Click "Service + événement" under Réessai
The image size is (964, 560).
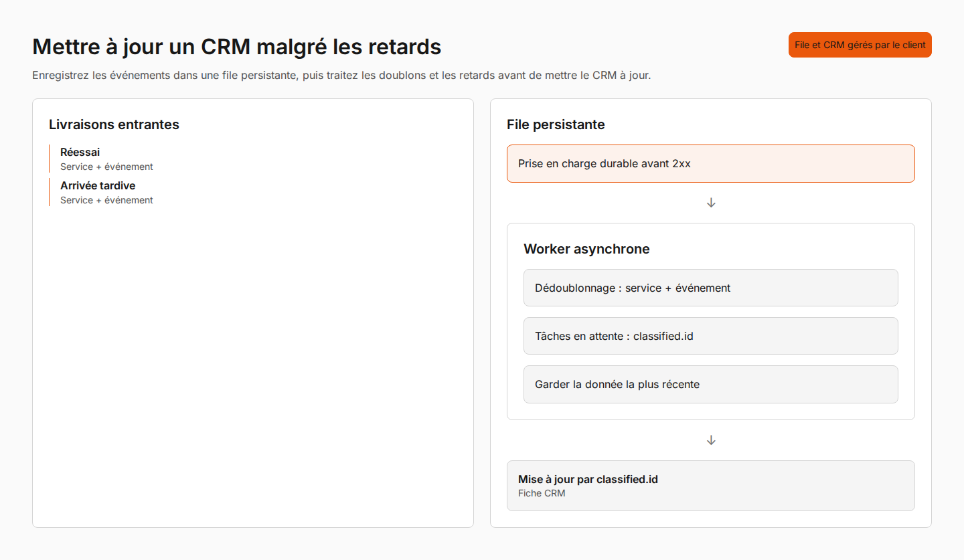click(106, 167)
